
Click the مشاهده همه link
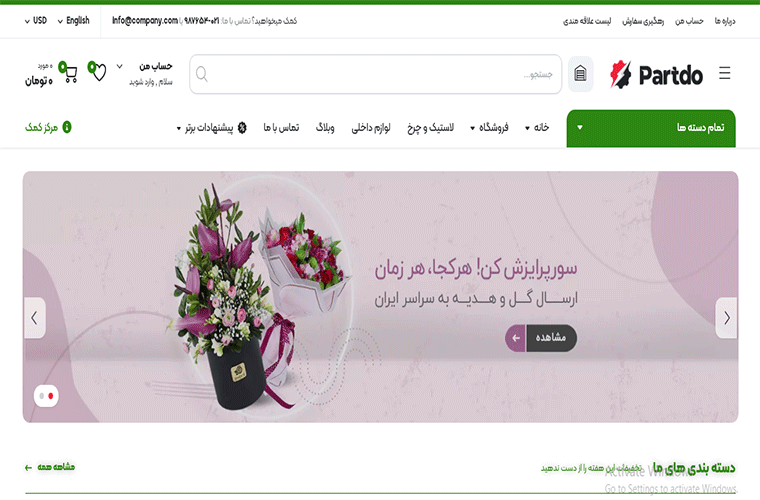[x=49, y=467]
